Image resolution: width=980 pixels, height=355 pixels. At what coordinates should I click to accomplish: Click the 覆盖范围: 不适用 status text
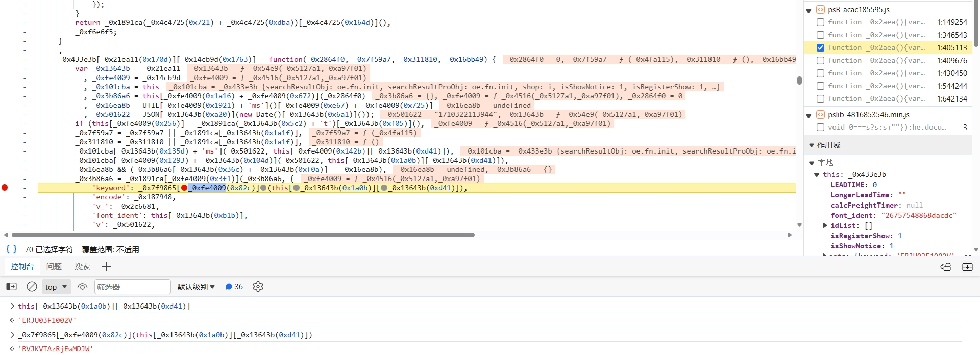[x=110, y=250]
